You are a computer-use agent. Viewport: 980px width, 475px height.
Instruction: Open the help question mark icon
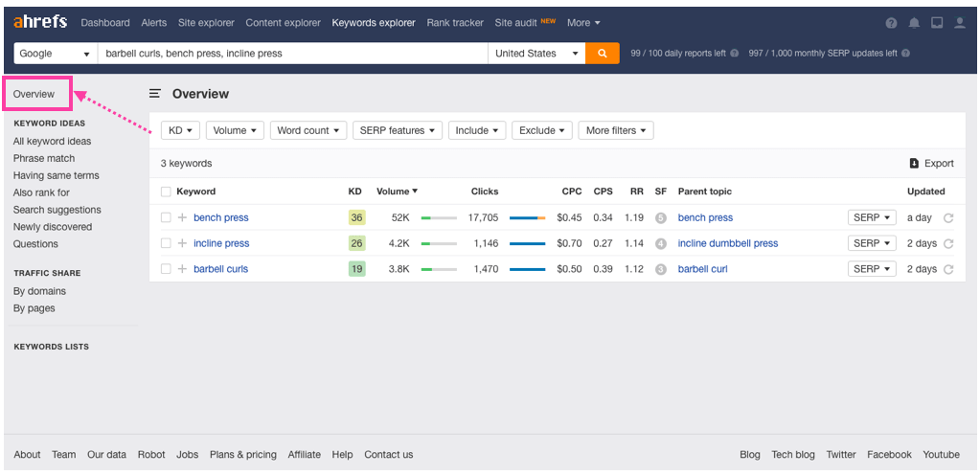pyautogui.click(x=891, y=23)
